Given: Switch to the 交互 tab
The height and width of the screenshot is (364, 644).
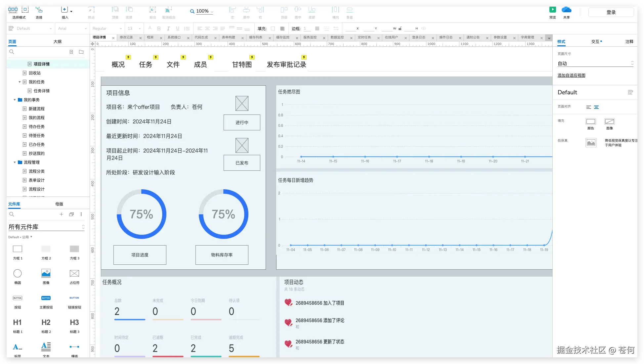Looking at the screenshot, I should [596, 42].
